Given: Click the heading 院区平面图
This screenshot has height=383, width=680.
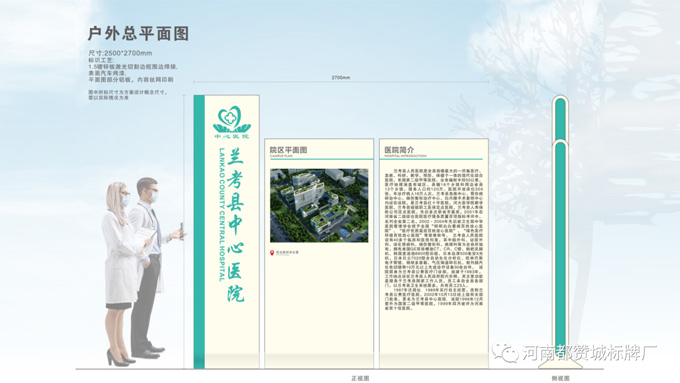Looking at the screenshot, I should click(288, 150).
